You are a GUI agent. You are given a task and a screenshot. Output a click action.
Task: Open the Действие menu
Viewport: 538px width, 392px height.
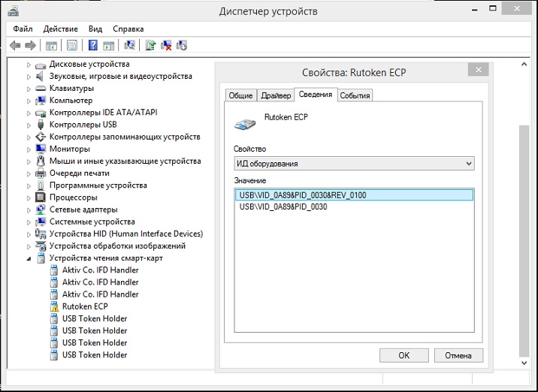(x=60, y=29)
